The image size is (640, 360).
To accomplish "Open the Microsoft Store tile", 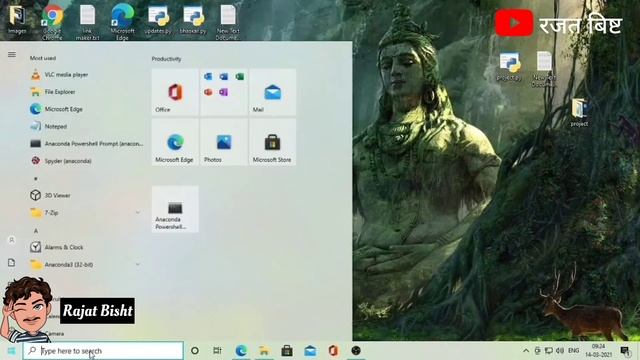I will coord(272,142).
